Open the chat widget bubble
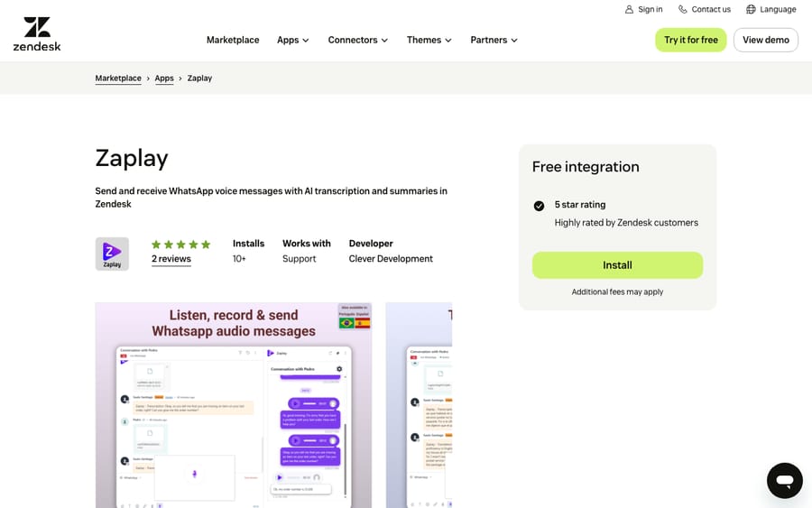The height and width of the screenshot is (508, 812). (785, 481)
